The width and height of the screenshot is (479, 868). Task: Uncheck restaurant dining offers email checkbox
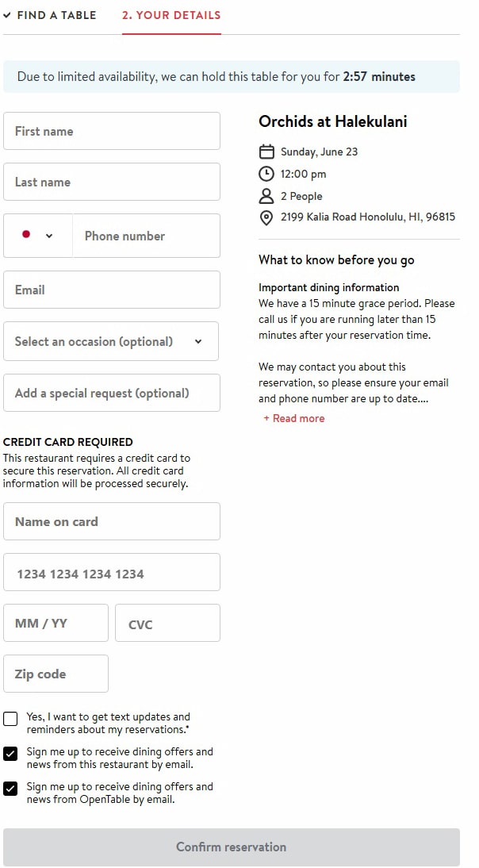point(10,754)
